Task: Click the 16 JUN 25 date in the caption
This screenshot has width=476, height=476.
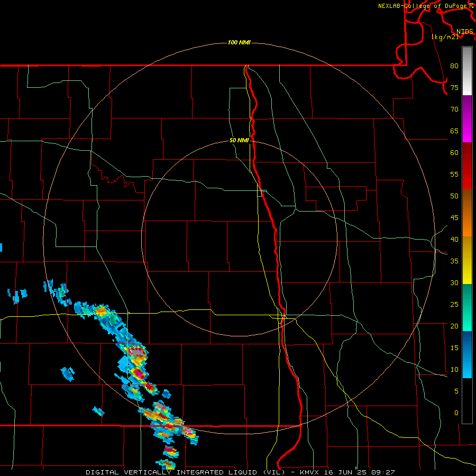Action: pyautogui.click(x=345, y=472)
